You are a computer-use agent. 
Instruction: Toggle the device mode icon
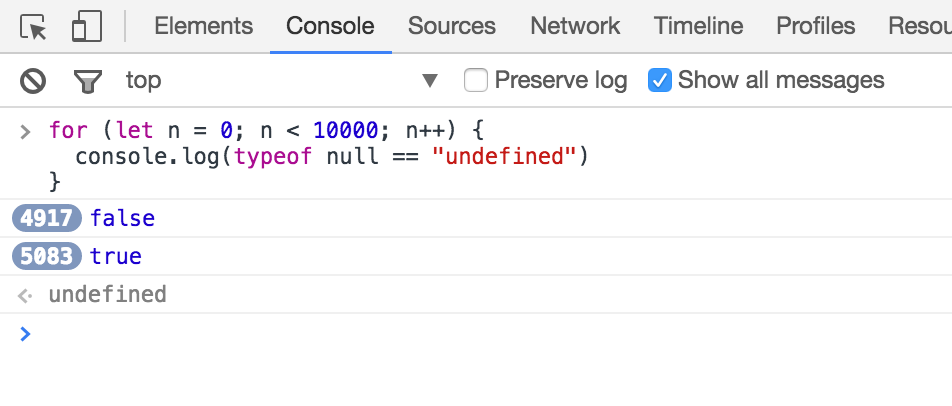pos(86,27)
